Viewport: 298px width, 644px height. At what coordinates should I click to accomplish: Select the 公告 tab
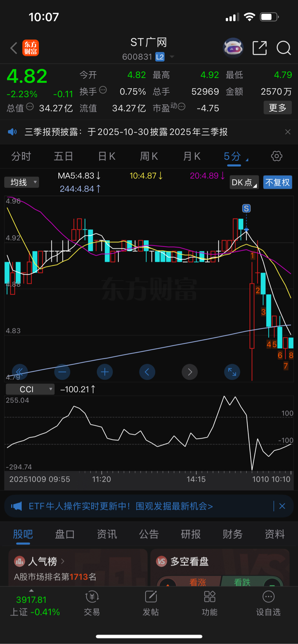click(x=149, y=534)
